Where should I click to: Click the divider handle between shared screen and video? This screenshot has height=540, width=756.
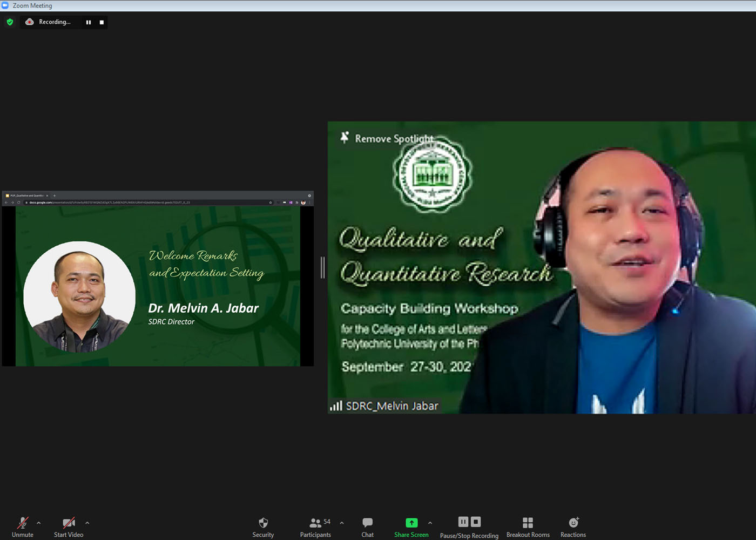coord(322,267)
